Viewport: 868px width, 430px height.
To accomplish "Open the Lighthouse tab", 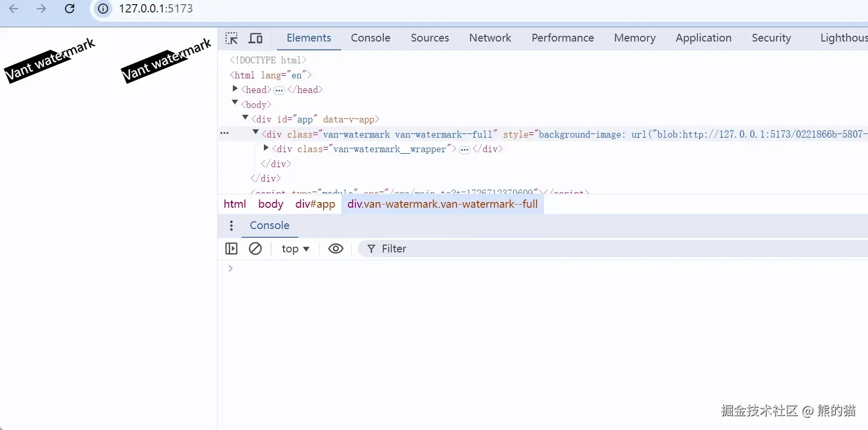I will point(844,38).
